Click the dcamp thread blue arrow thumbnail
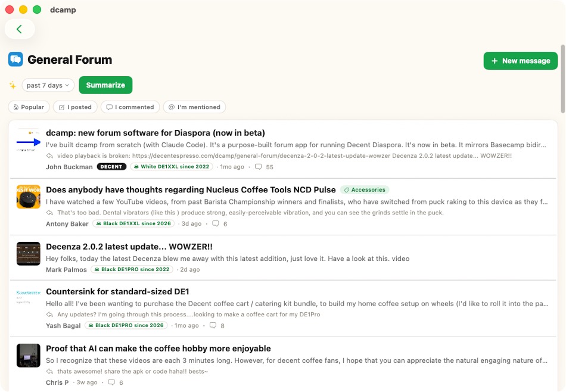 point(29,140)
